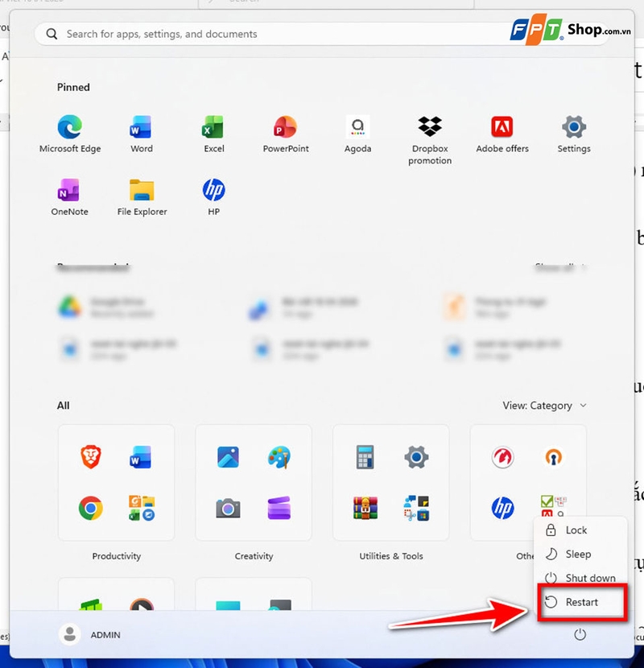Expand the View: Category dropdown
This screenshot has height=668, width=644.
(544, 406)
